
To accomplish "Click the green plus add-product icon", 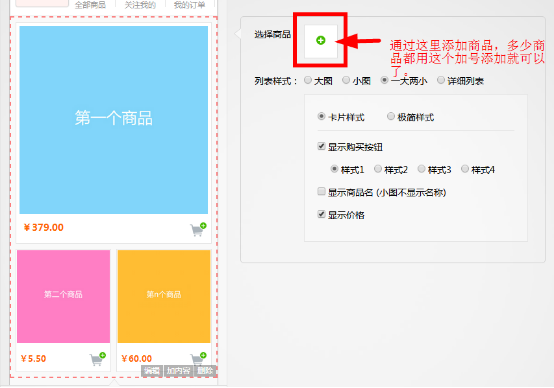I will [x=320, y=40].
